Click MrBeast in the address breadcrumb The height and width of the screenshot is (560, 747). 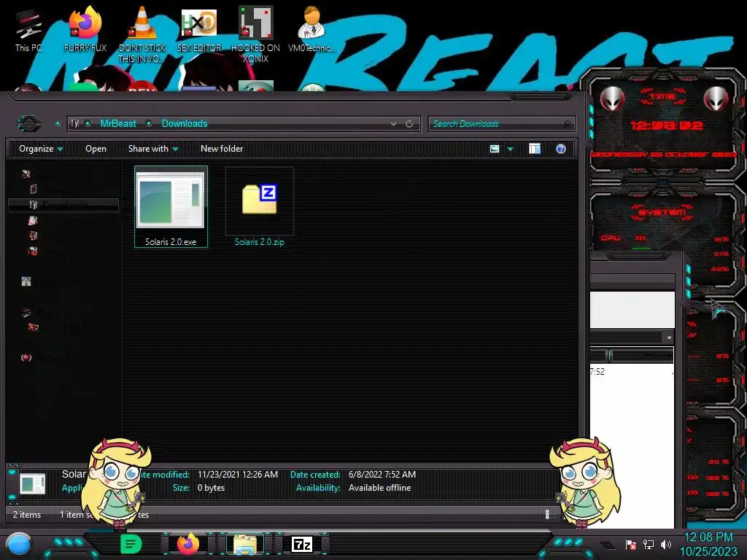click(x=118, y=124)
